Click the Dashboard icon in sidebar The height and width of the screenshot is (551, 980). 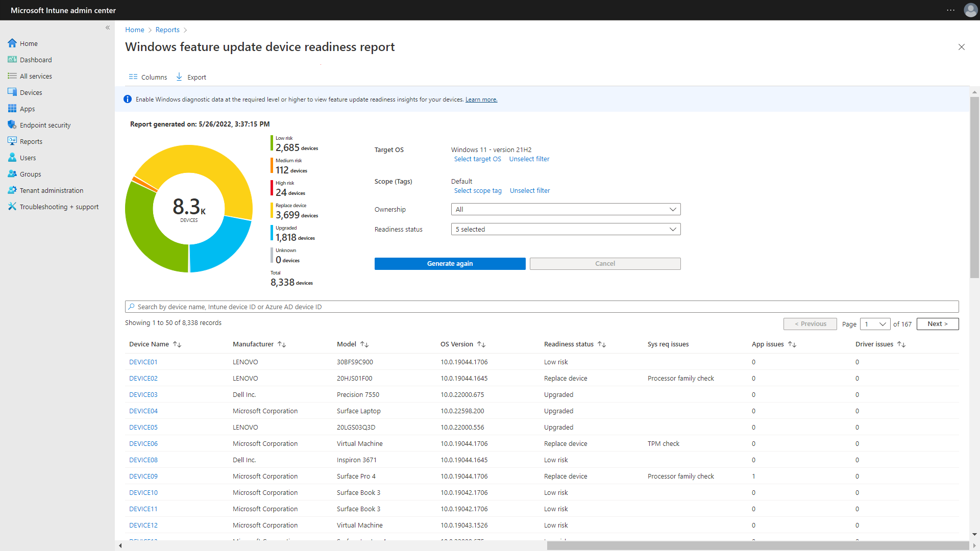(12, 60)
